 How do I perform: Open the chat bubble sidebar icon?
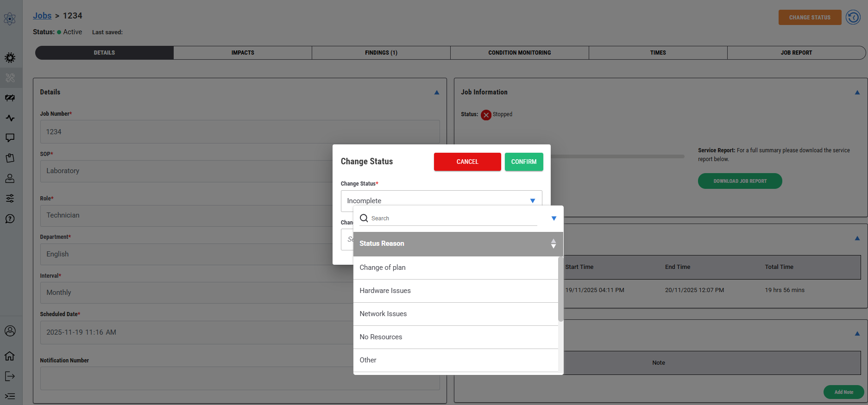point(10,138)
